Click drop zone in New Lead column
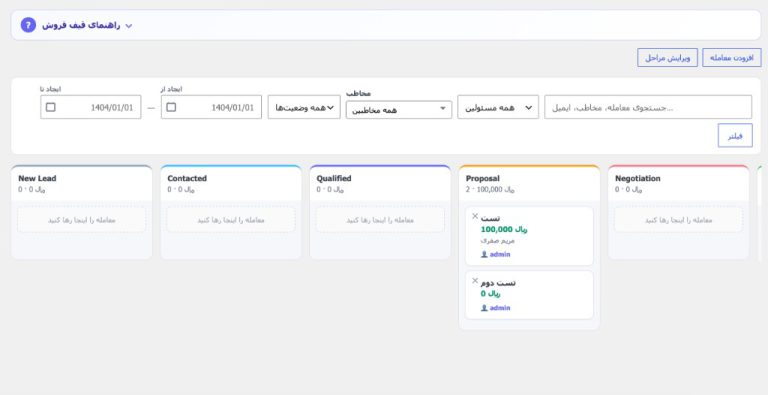Viewport: 768px width, 395px height. point(82,220)
